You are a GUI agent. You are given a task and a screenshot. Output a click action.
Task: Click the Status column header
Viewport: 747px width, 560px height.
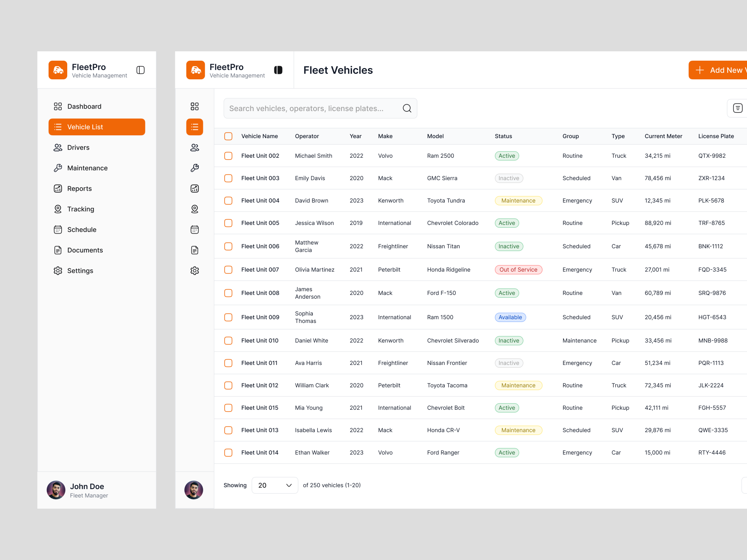(503, 136)
